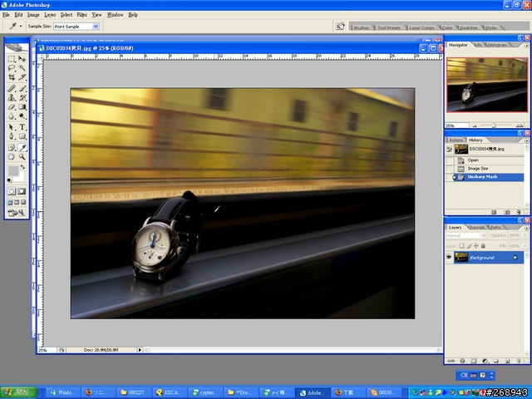Open the File Browser toggle icon

pyautogui.click(x=340, y=26)
